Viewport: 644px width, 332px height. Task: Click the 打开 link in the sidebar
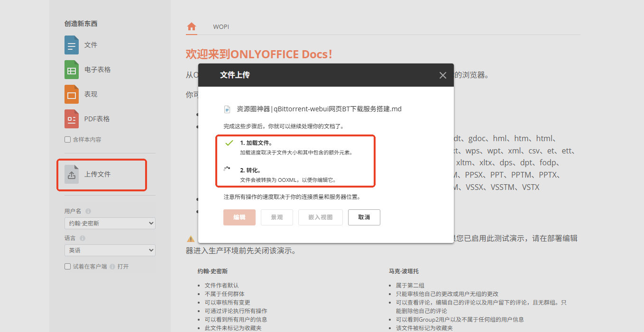[123, 267]
